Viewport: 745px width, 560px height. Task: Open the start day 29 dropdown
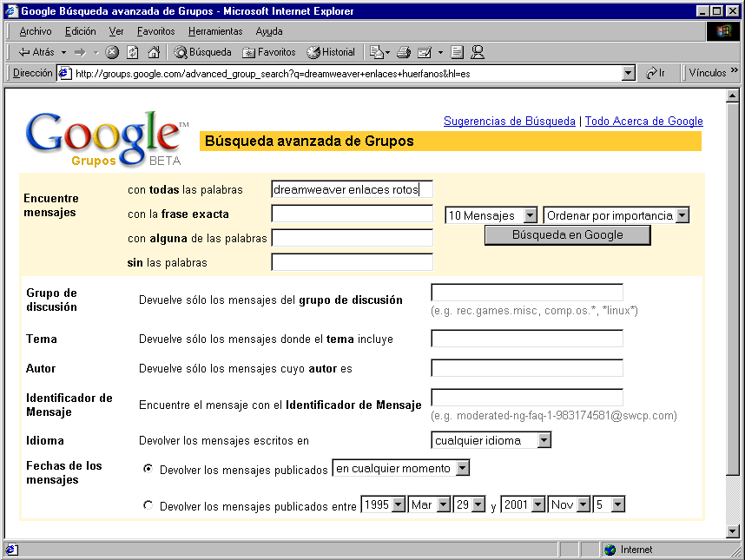point(479,504)
